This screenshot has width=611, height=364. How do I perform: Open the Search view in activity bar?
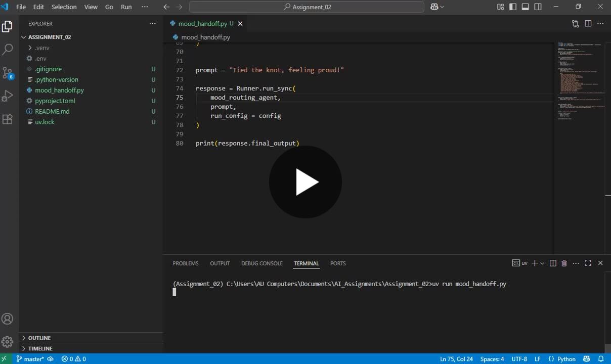point(8,50)
